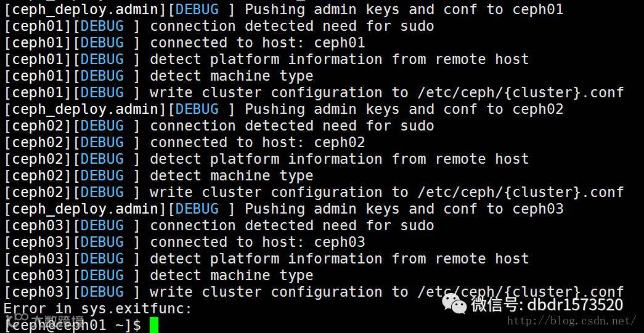Click 'connected to host: ceph02' text
644x333 pixels.
pyautogui.click(x=257, y=142)
